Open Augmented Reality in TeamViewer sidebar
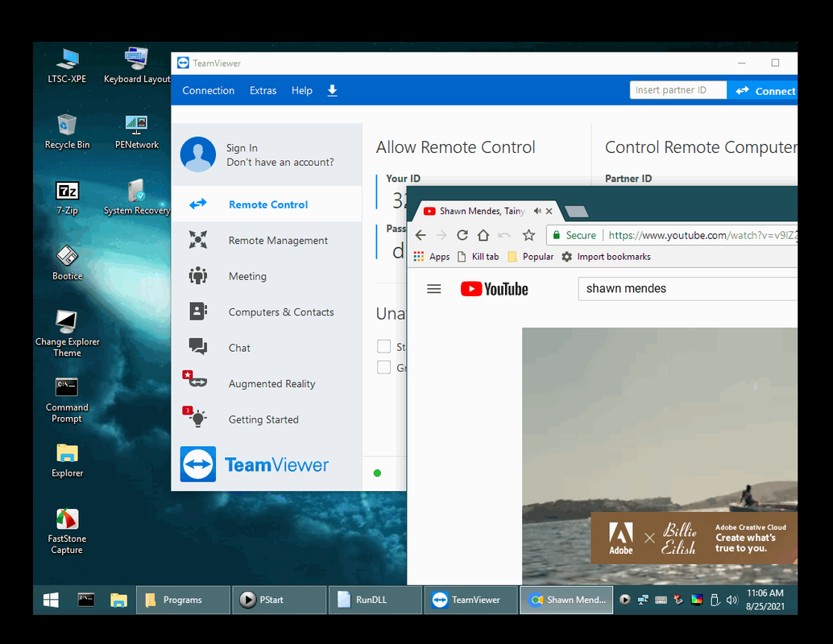 point(267,383)
